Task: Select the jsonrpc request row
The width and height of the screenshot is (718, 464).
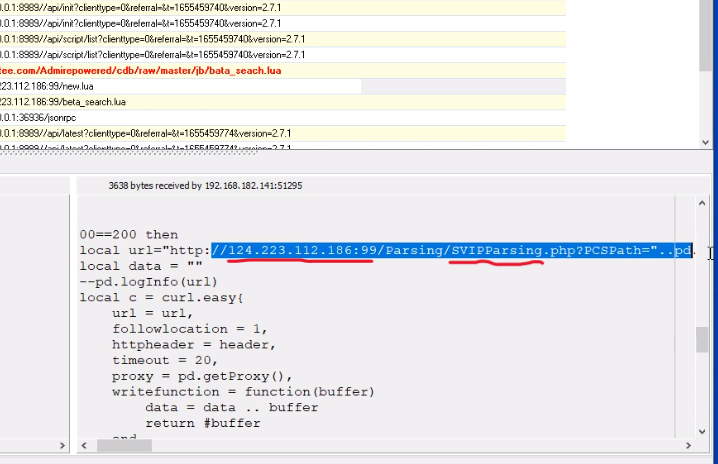Action: [x=283, y=118]
